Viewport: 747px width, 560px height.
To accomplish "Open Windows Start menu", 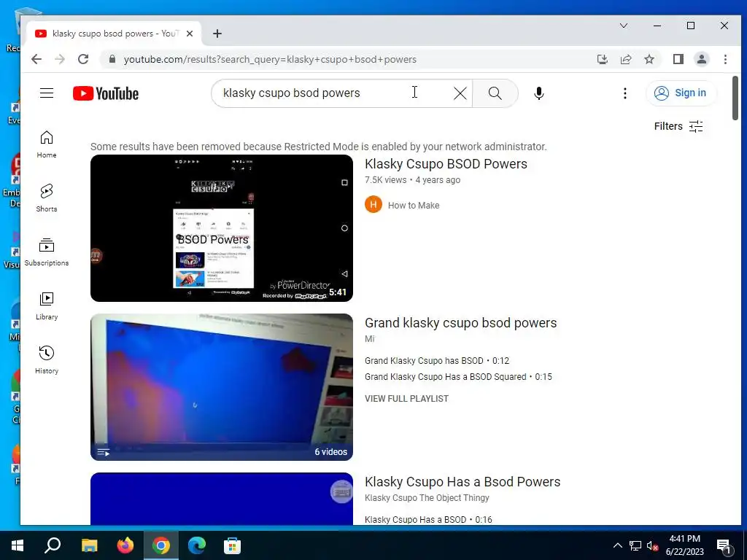I will pos(18,545).
